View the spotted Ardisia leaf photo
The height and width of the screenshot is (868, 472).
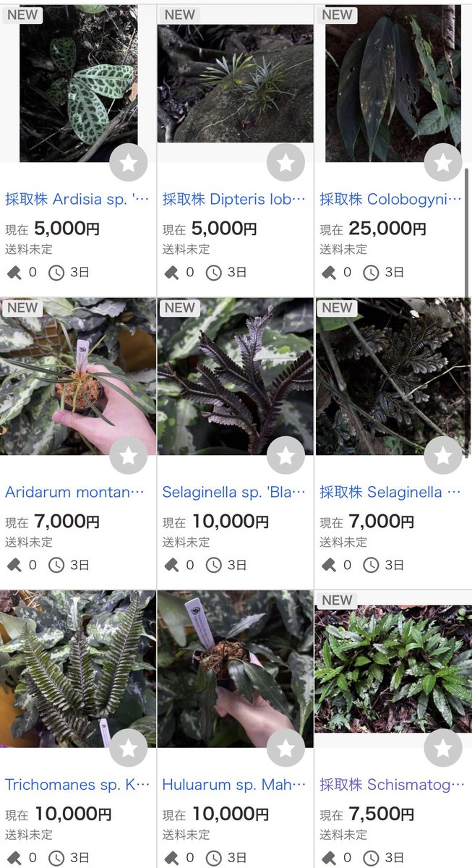(78, 83)
